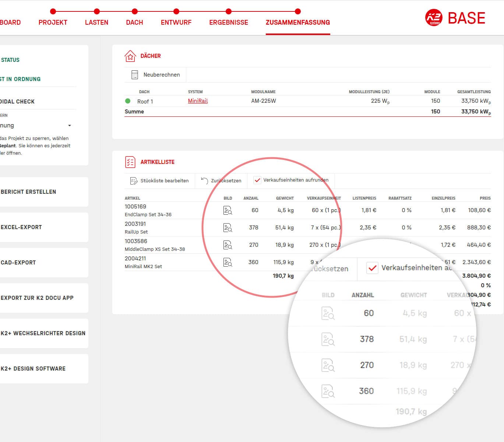Click the ARTIKELLISTE section title
The image size is (504, 442).
click(x=158, y=162)
